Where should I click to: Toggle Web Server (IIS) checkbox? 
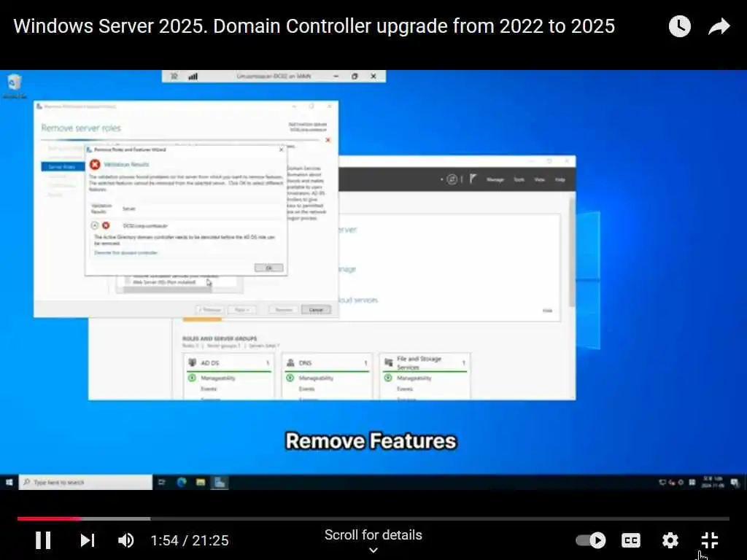127,282
